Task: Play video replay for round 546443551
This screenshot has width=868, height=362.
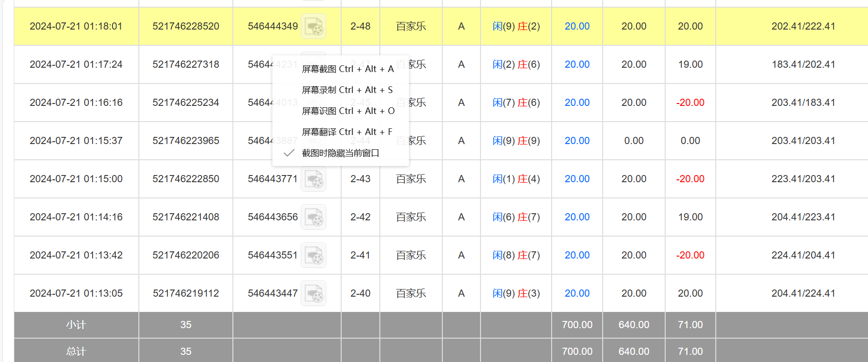Action: [314, 255]
